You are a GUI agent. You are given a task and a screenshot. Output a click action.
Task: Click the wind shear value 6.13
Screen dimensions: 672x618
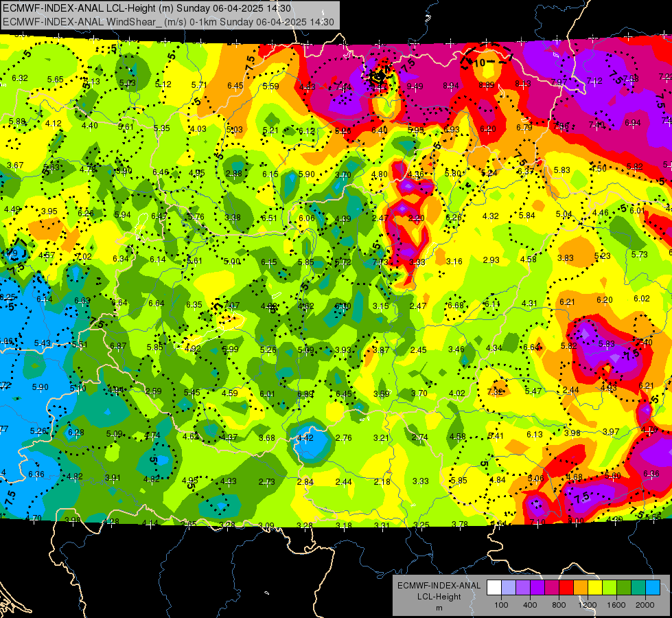(535, 435)
